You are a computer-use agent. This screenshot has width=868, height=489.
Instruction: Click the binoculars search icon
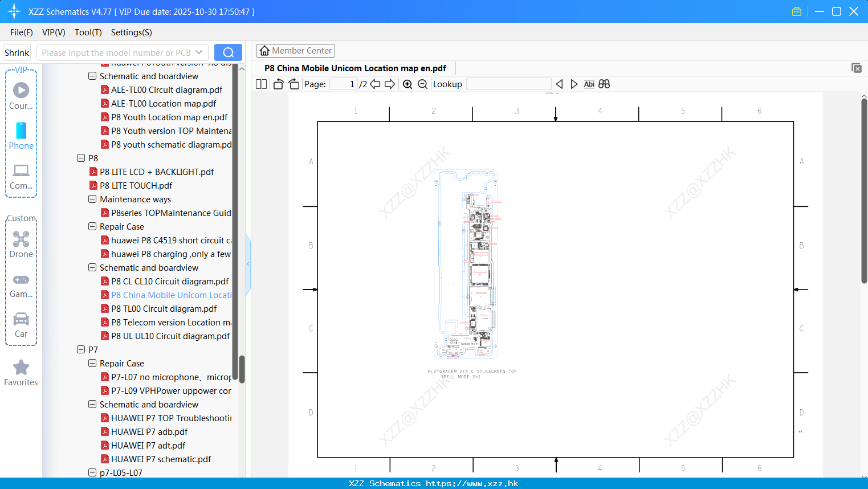click(604, 84)
